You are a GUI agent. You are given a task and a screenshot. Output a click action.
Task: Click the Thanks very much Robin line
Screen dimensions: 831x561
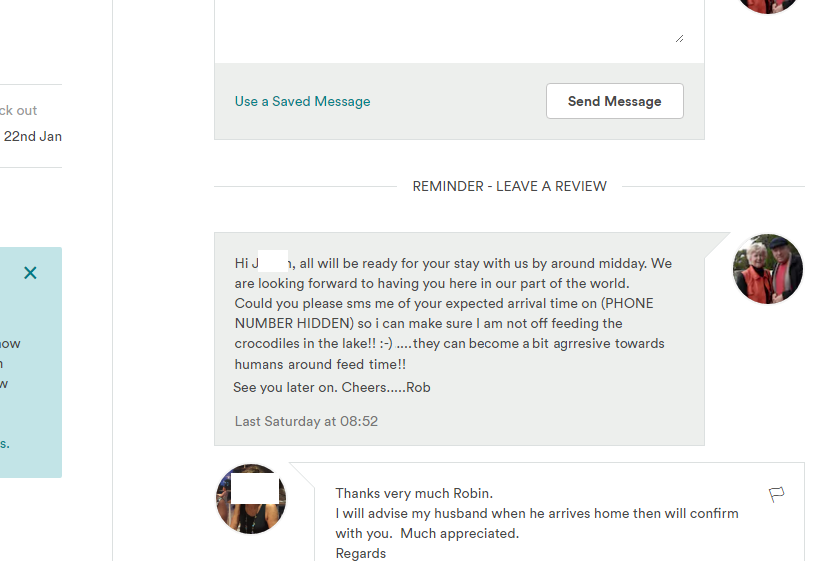coord(414,493)
